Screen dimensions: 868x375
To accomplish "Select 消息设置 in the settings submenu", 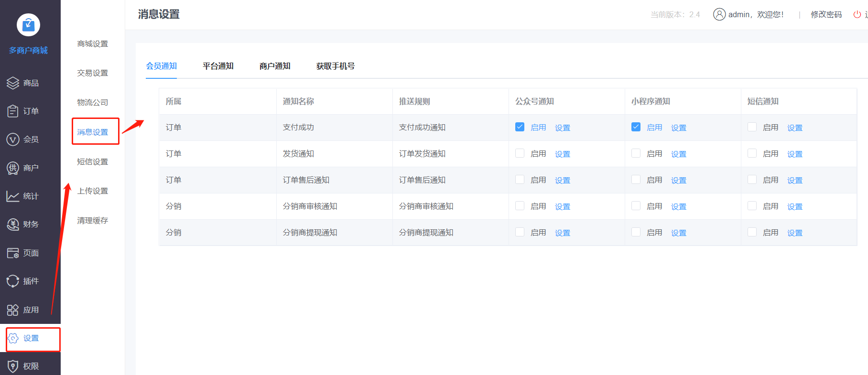I will 93,132.
